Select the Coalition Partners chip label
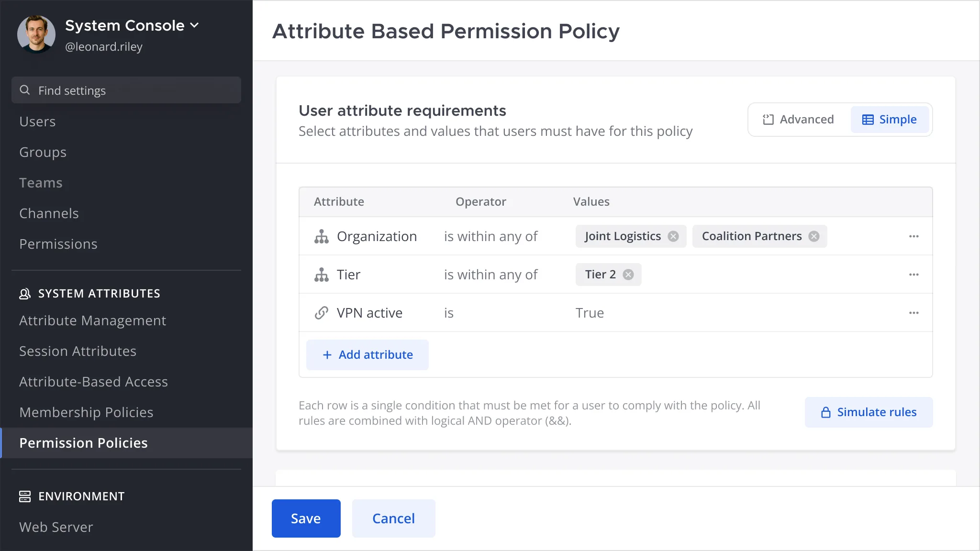The image size is (980, 551). point(752,236)
